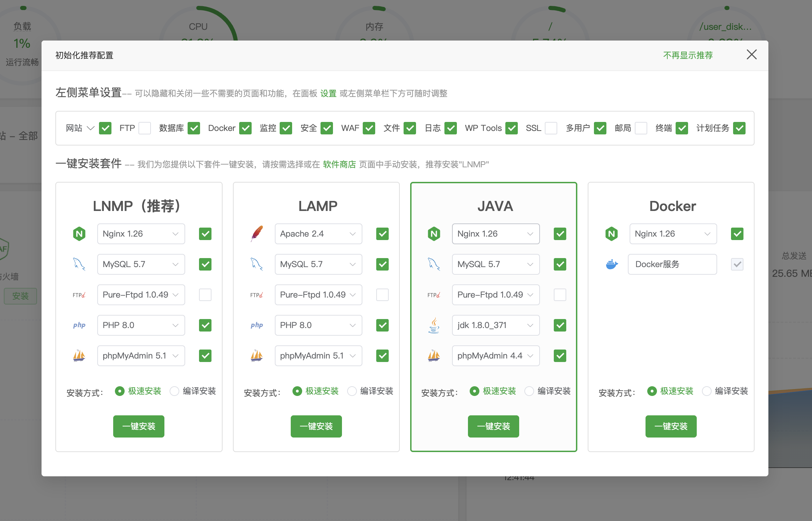This screenshot has width=812, height=521.
Task: Click the Nginx icon in the LNMP card
Action: (x=79, y=234)
